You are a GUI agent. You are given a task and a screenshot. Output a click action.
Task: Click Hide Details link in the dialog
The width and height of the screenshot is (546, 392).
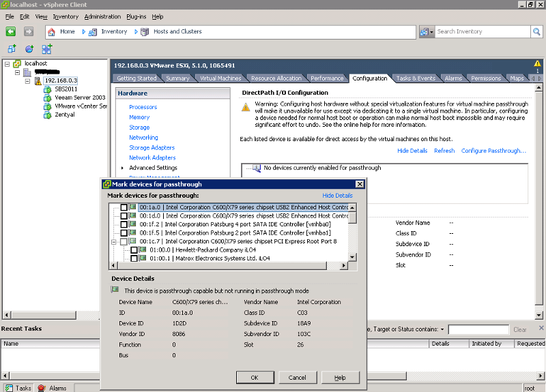click(x=337, y=196)
